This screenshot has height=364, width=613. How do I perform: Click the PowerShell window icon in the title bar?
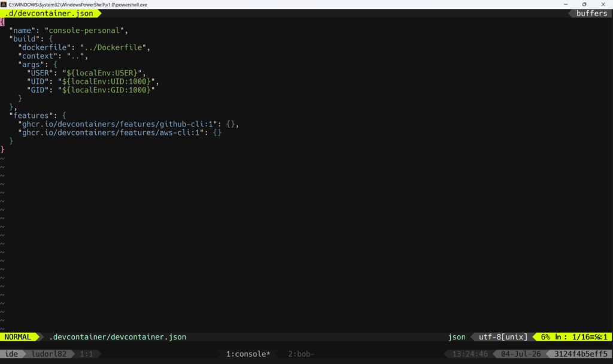coord(4,4)
